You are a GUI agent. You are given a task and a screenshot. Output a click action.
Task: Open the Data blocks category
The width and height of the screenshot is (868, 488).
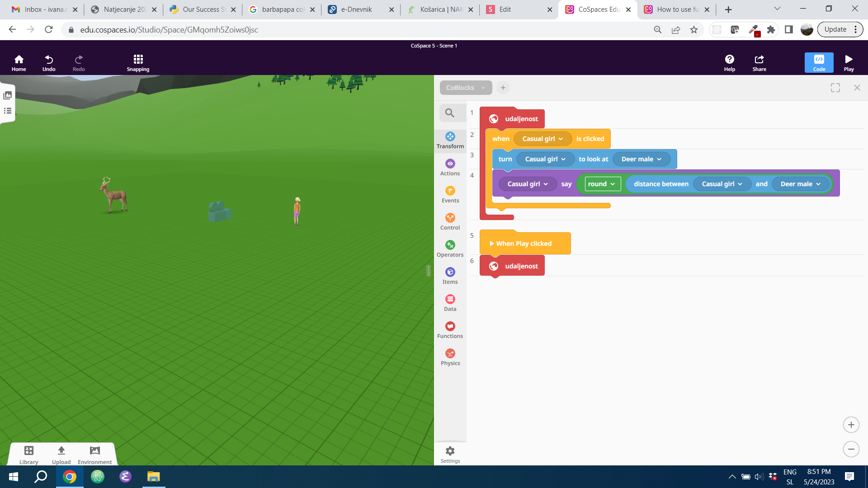pos(450,303)
